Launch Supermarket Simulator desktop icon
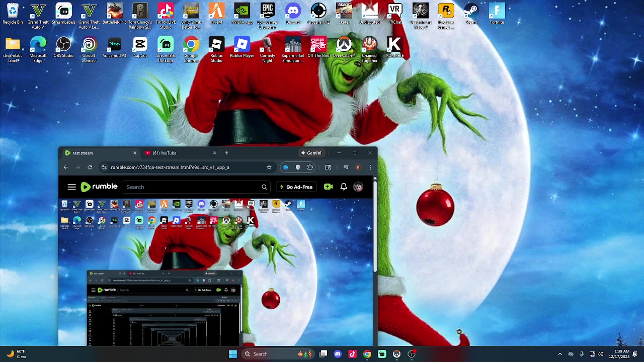The image size is (644, 362). click(x=293, y=50)
